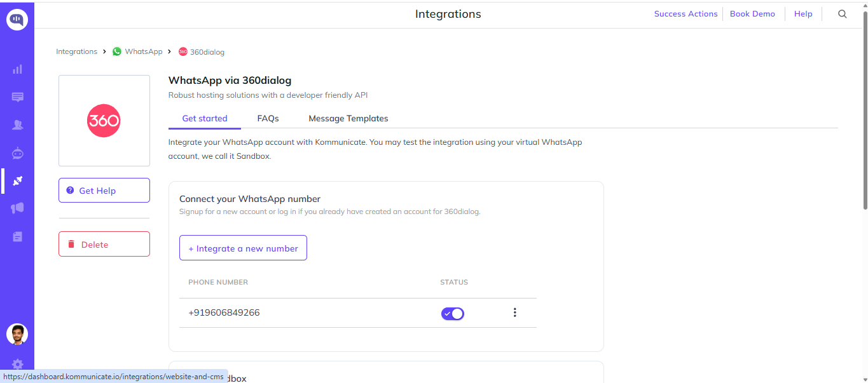Viewport: 868px width, 383px height.
Task: Go to Integrations in the breadcrumb
Action: 76,51
